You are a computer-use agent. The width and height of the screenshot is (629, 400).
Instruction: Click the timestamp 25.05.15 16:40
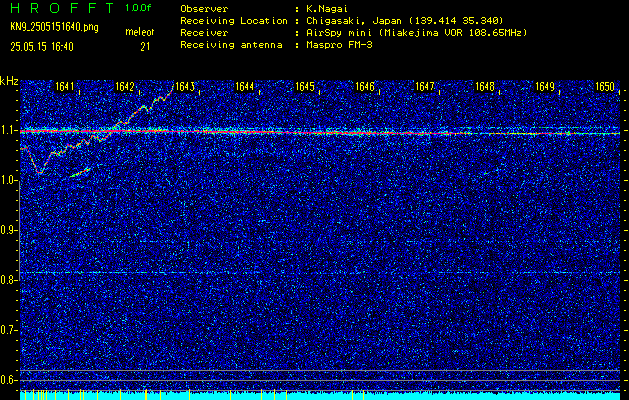point(42,47)
